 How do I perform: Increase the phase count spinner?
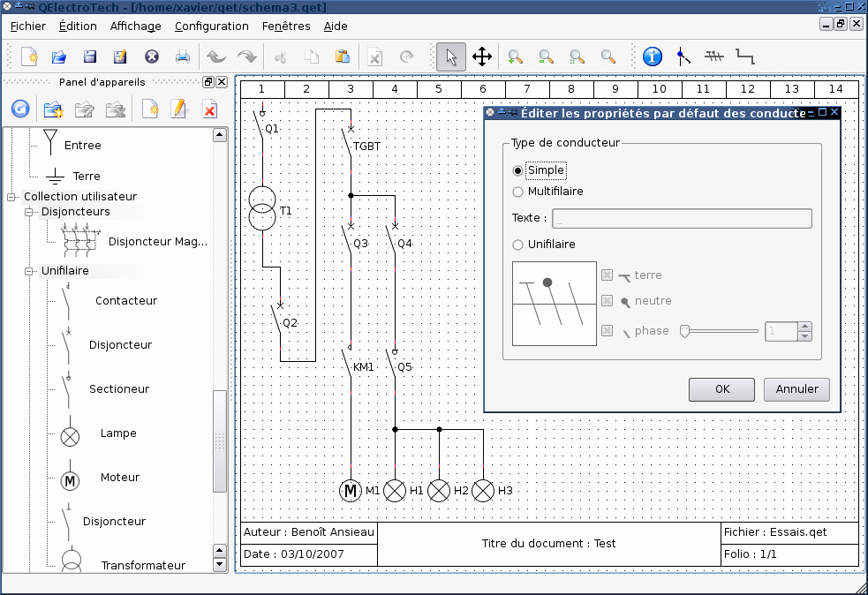[805, 327]
